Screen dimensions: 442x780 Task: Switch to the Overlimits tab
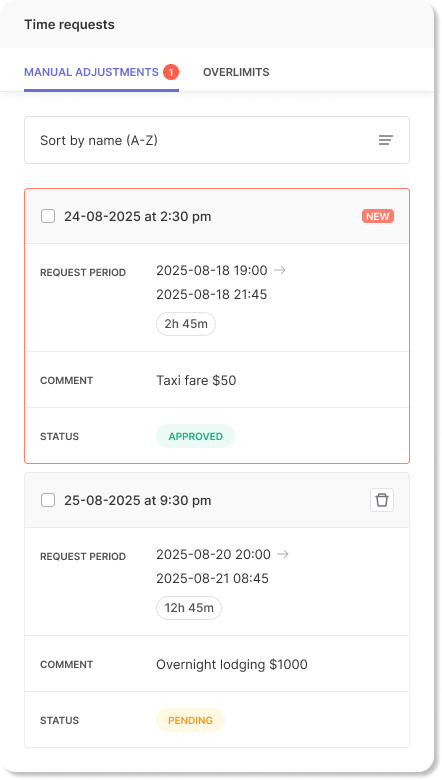coord(236,72)
